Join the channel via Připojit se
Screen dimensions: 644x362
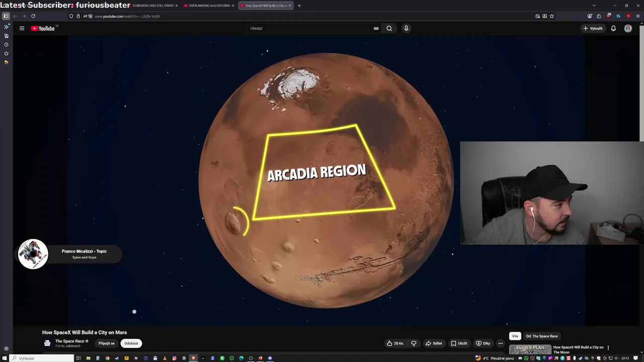point(106,343)
